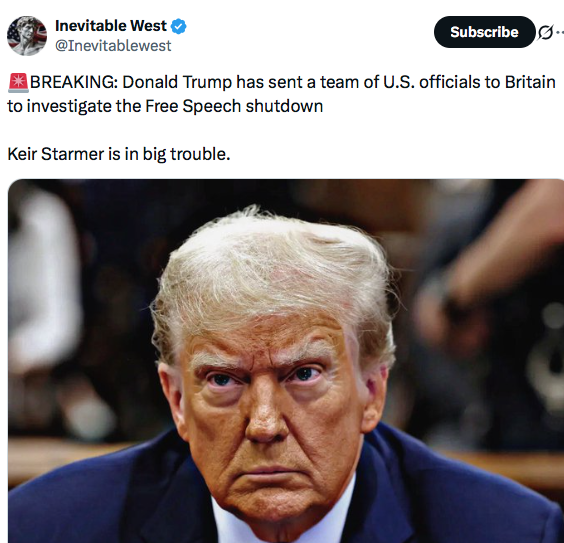Visit the @Inevitablewest handle link
The width and height of the screenshot is (564, 543).
[113, 46]
